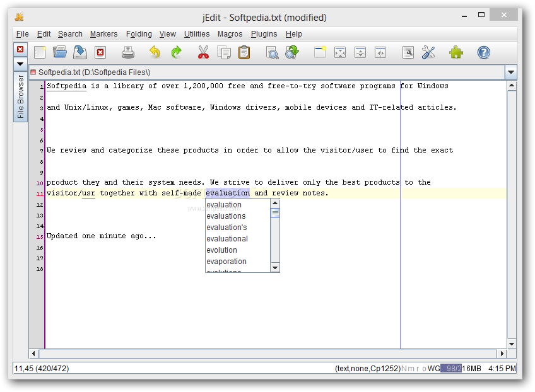Open Plugin Manager puzzle icon

(456, 52)
